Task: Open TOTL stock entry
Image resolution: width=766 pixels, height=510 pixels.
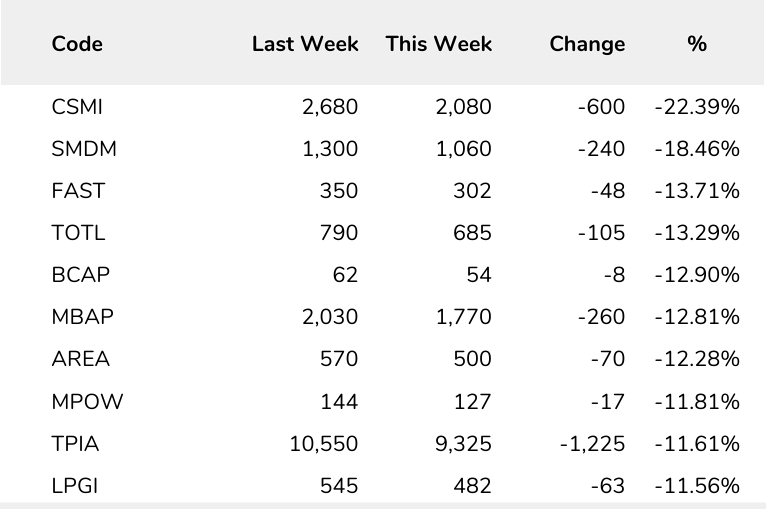Action: (78, 233)
